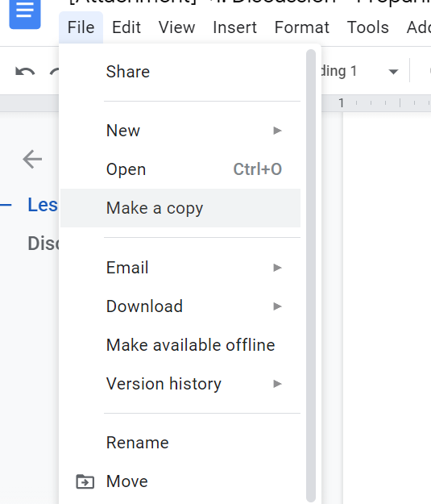Click the File menu scrollbar

click(311, 276)
